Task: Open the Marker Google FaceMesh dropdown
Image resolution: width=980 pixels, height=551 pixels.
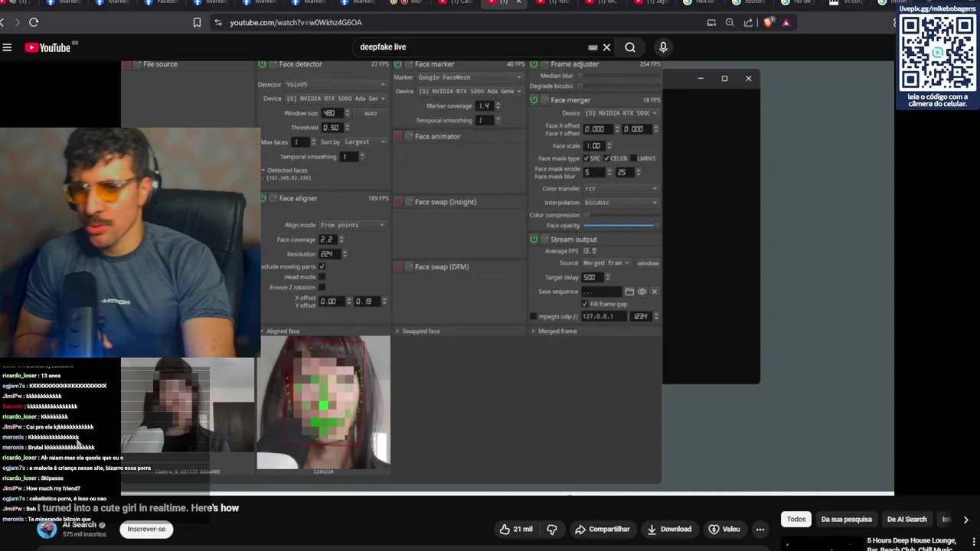Action: click(469, 77)
